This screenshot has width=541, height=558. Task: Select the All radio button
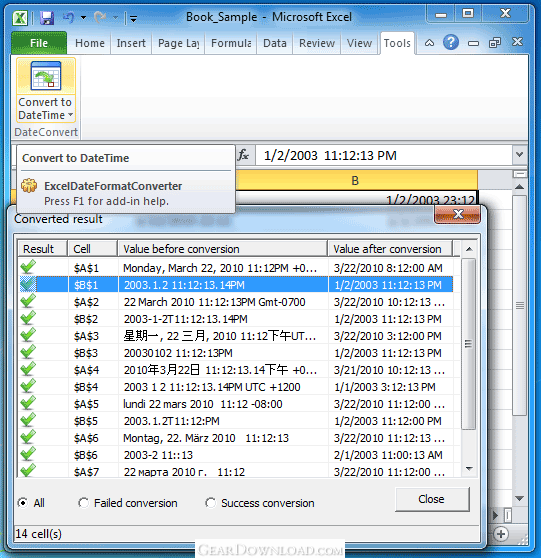23,503
